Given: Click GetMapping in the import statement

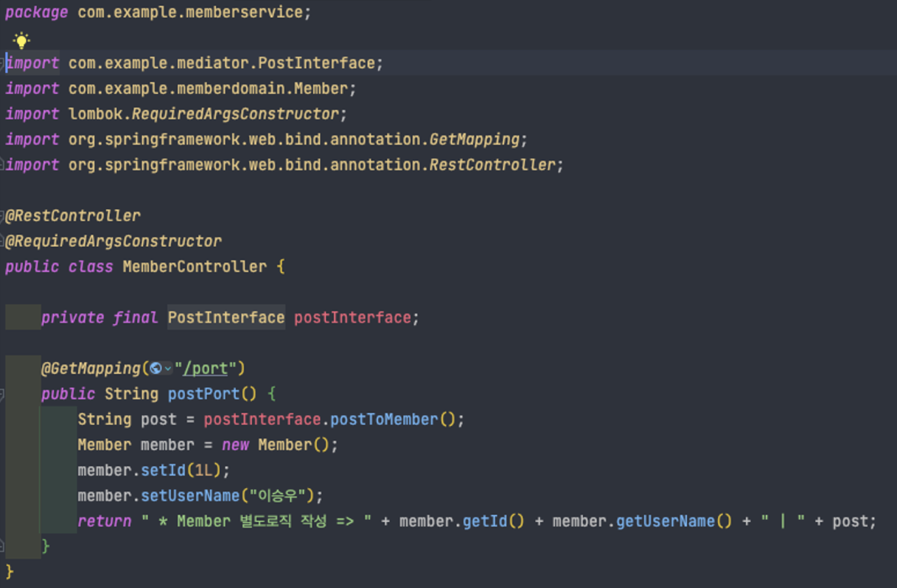Looking at the screenshot, I should click(x=475, y=139).
